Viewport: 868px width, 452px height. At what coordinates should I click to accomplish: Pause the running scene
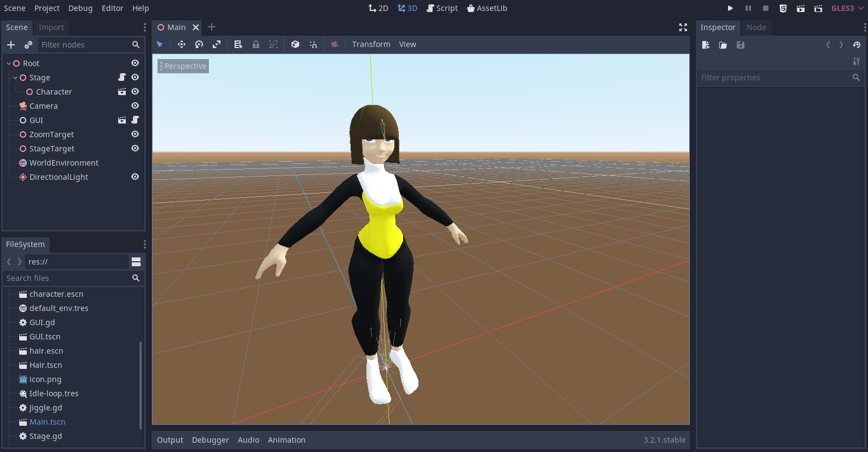coord(748,8)
